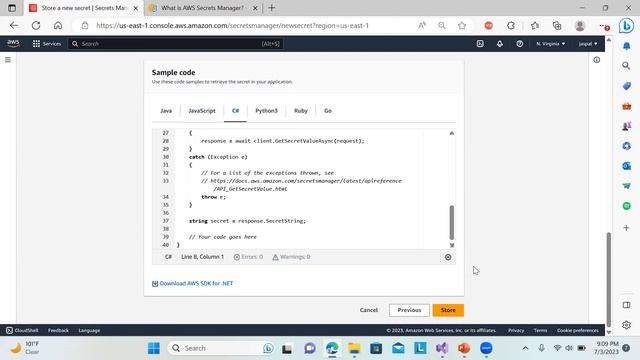
Task: Click the orange Store button
Action: pyautogui.click(x=448, y=310)
